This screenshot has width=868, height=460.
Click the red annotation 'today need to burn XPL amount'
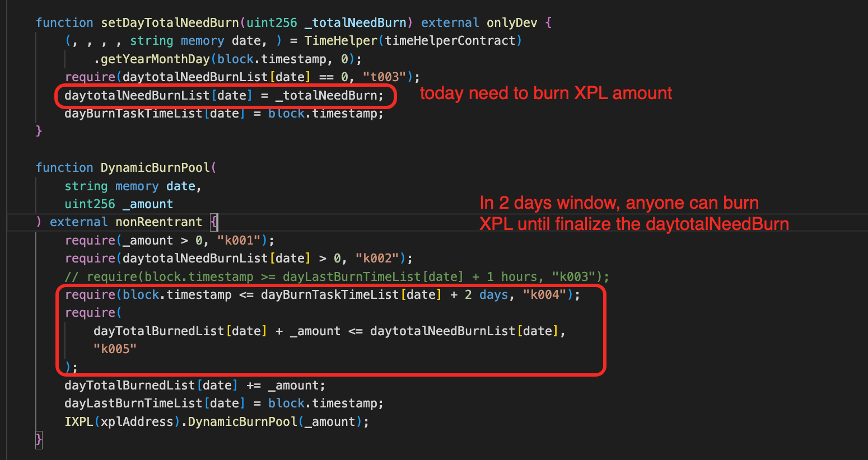[545, 93]
